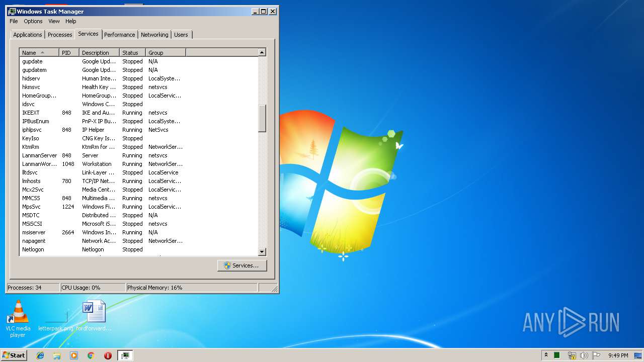This screenshot has height=362, width=644.
Task: Select the MMCSS service row
Action: (x=138, y=198)
